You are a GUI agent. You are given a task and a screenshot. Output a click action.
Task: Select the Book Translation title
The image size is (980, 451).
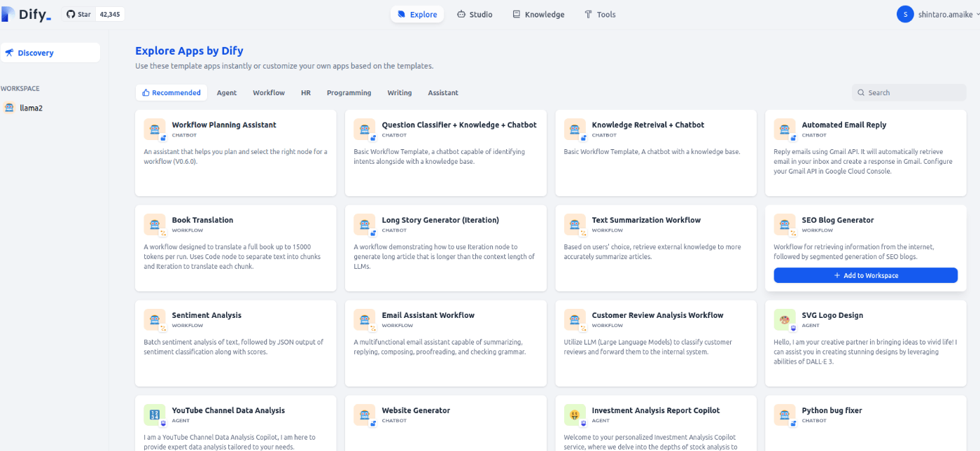coord(202,220)
